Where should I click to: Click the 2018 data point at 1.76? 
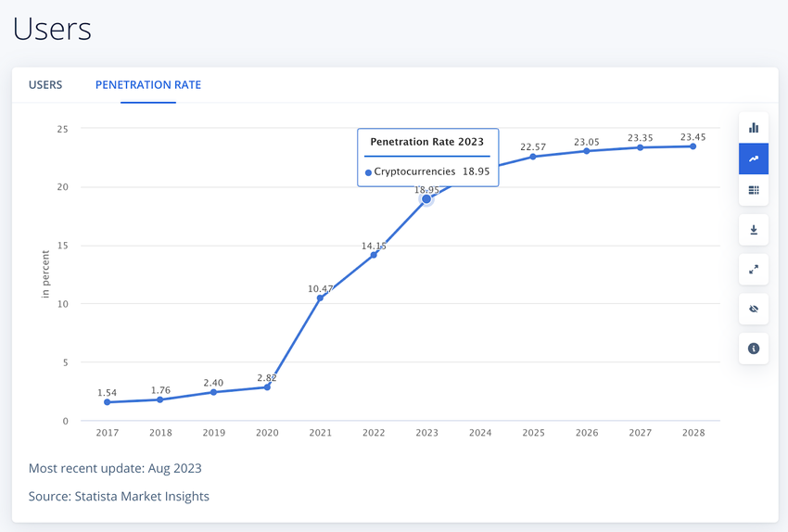pyautogui.click(x=160, y=399)
